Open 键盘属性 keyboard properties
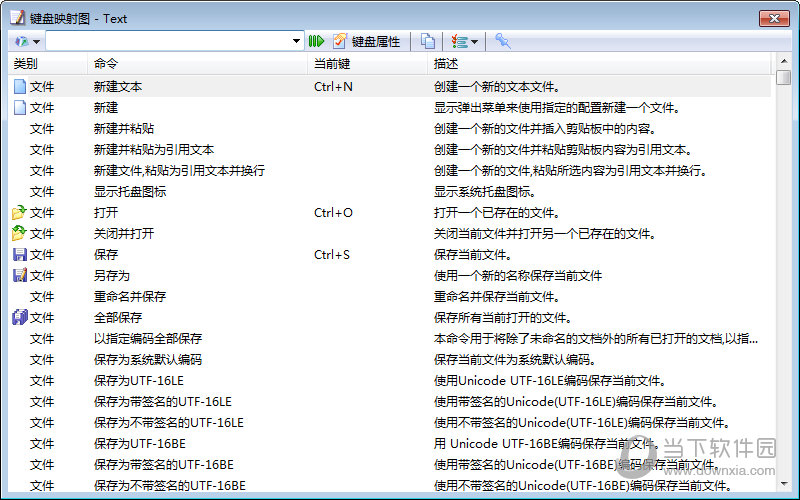The image size is (800, 500). (x=367, y=41)
